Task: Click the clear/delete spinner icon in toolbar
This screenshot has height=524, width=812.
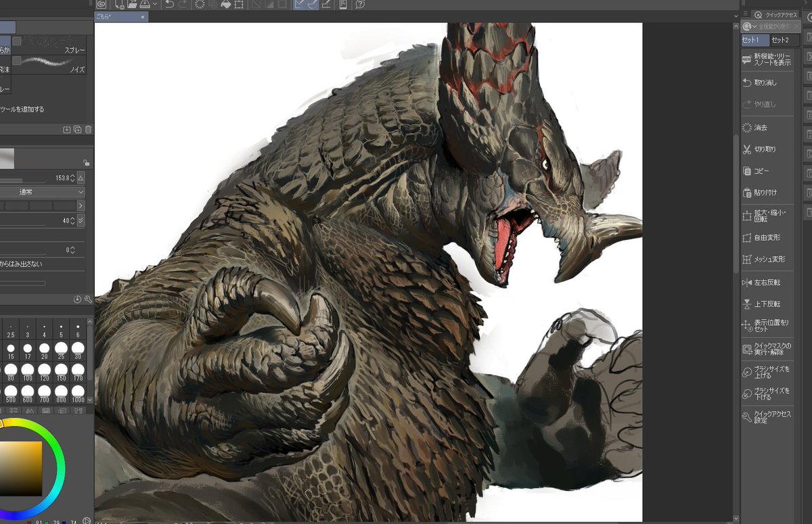Action: [x=200, y=4]
